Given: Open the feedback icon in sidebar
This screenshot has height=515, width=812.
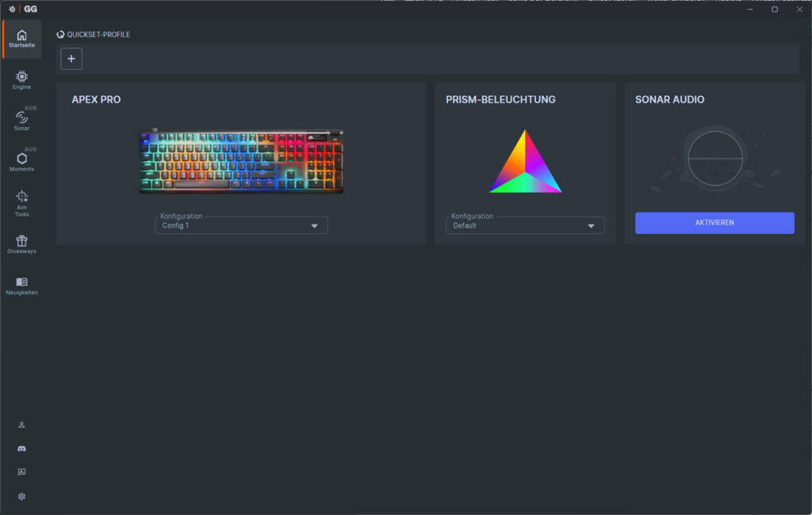Looking at the screenshot, I should 21,472.
